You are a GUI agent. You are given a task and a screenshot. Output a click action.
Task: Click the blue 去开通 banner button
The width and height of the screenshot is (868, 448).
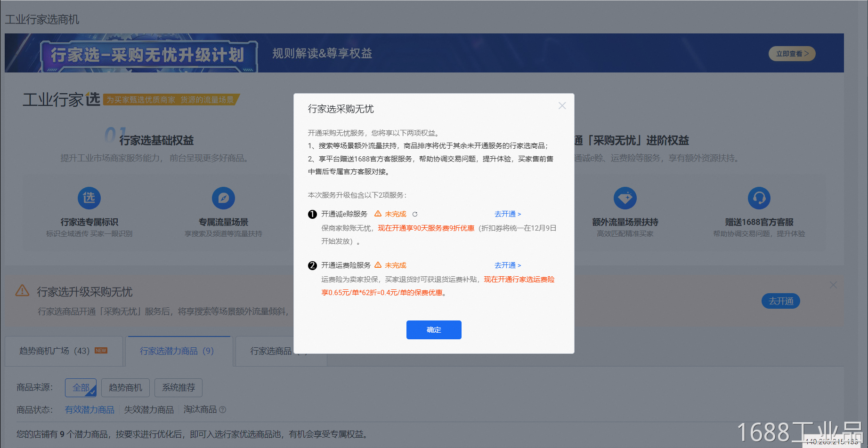click(x=780, y=301)
